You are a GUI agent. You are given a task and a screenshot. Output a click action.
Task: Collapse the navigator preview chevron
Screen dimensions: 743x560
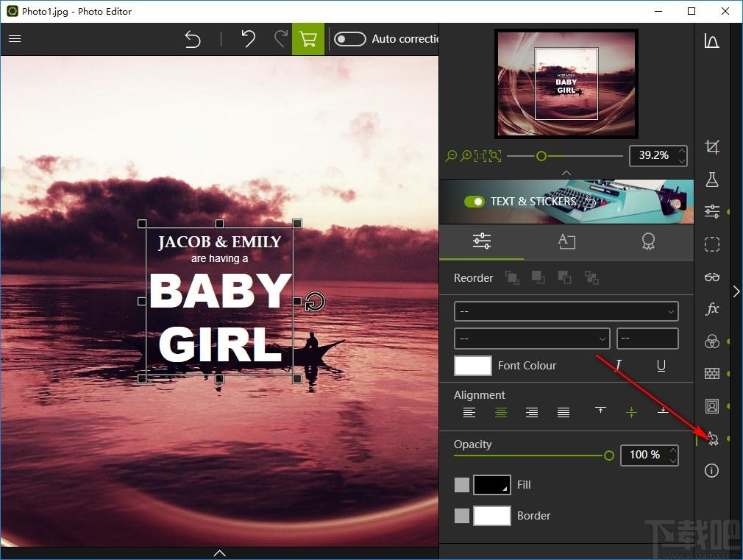point(566,173)
